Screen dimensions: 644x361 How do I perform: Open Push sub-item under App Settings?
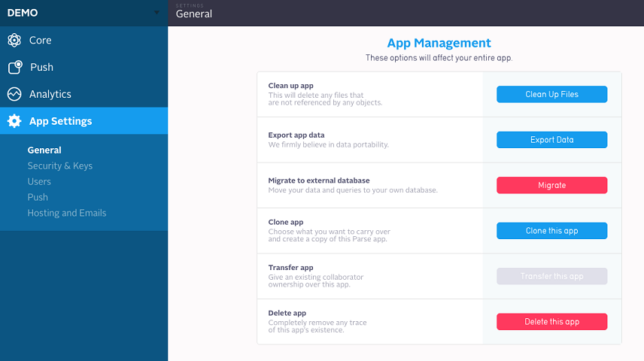(38, 197)
